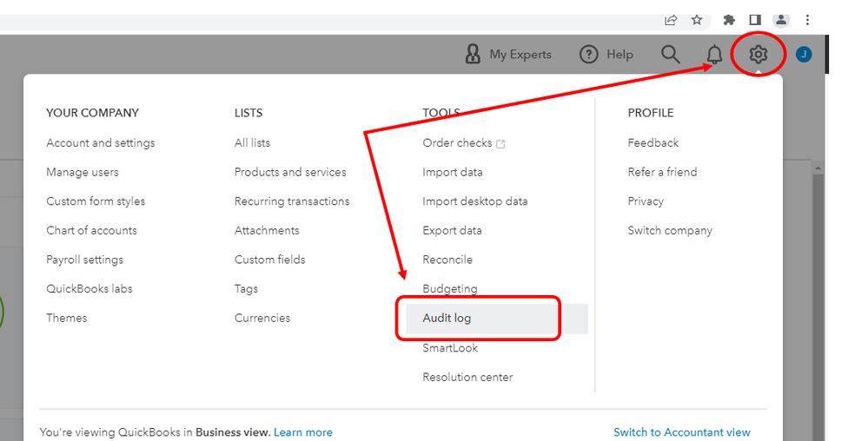The width and height of the screenshot is (868, 441).
Task: Click the Help question mark icon
Action: click(589, 55)
